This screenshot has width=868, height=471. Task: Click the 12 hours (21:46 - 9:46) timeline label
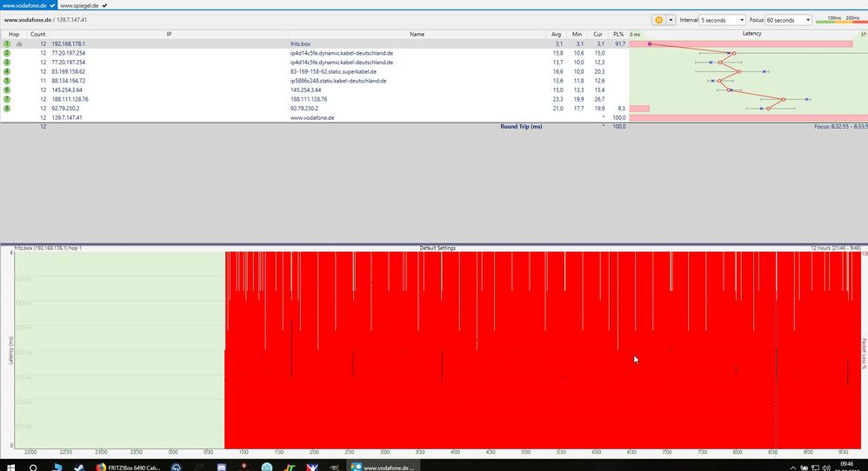coord(835,249)
